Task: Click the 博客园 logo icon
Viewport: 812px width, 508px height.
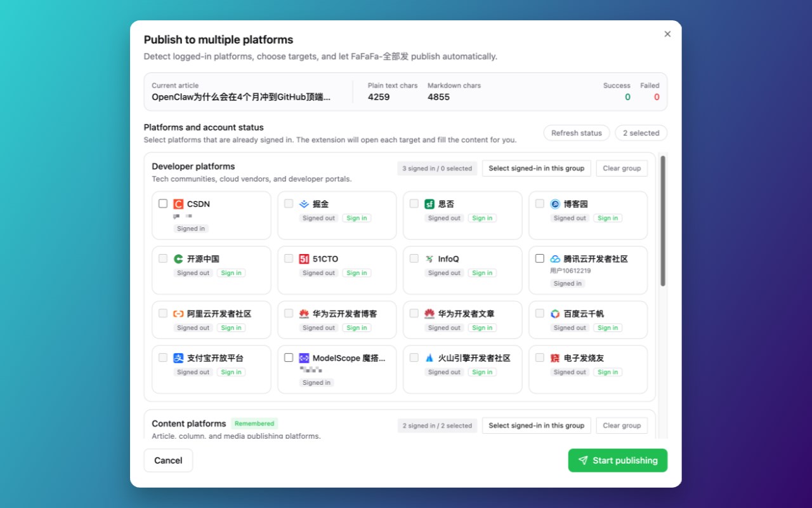Action: (555, 204)
